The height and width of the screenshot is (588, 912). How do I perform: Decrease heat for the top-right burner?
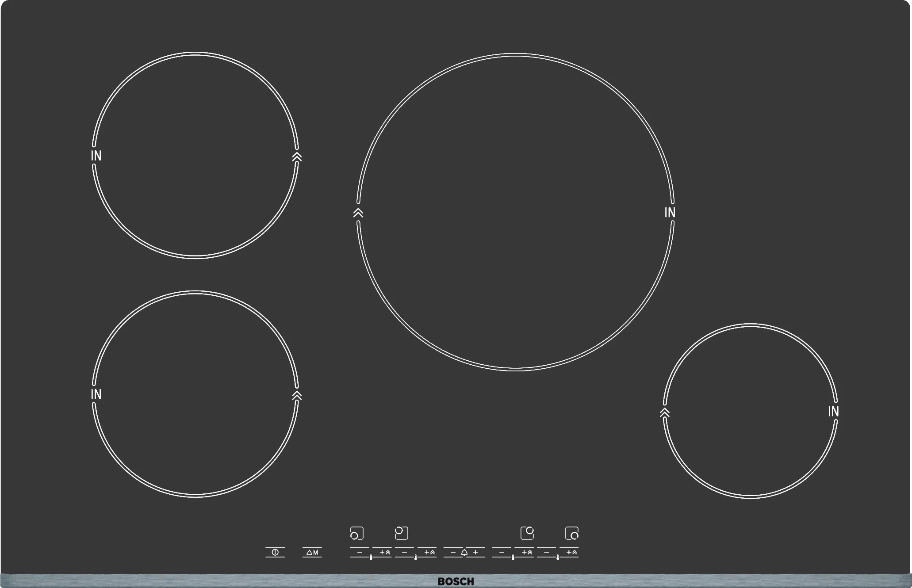502,552
